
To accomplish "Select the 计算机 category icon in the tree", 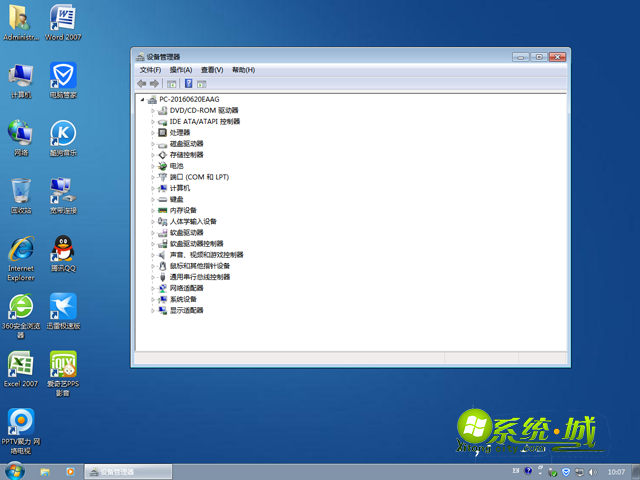I will (162, 188).
